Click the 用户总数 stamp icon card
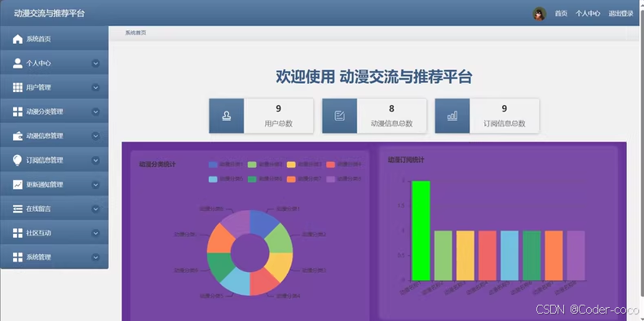This screenshot has height=321, width=644. point(227,116)
